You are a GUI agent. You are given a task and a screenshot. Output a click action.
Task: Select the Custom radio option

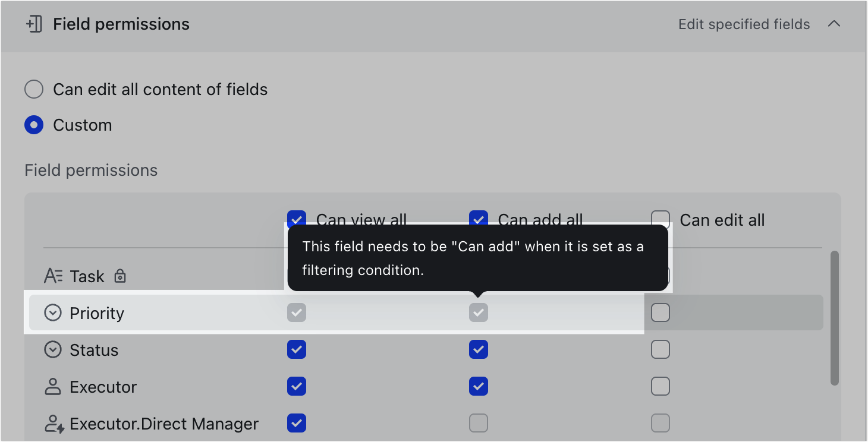[34, 125]
